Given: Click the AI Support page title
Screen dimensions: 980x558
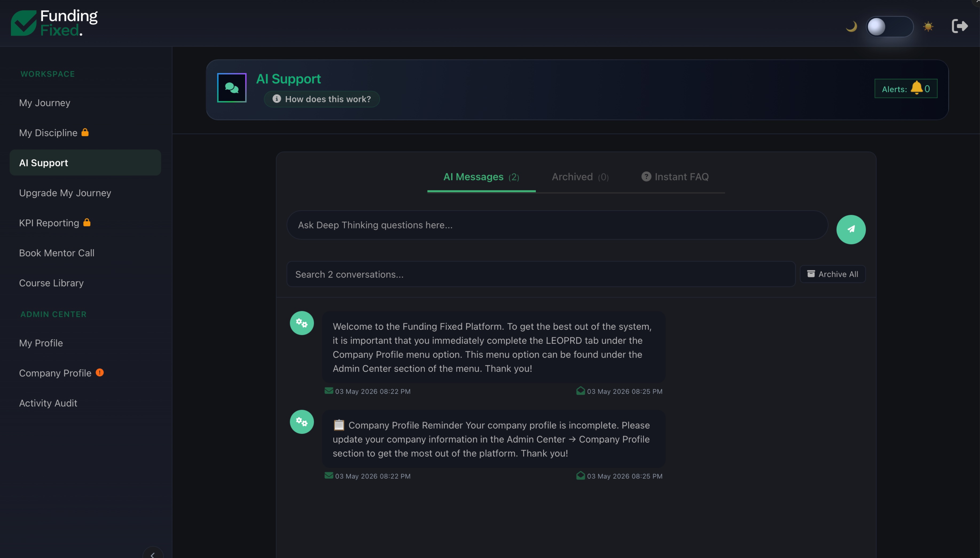Looking at the screenshot, I should click(289, 78).
